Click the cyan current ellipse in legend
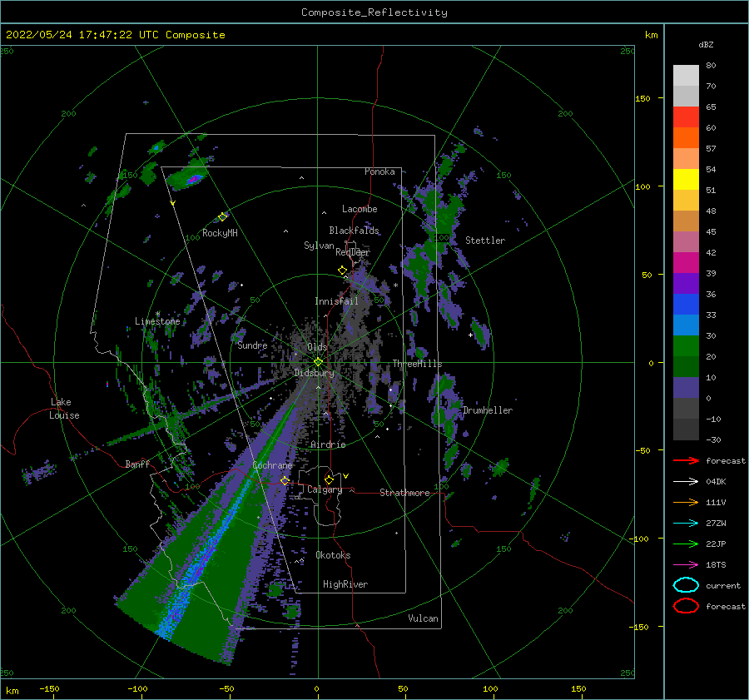 coord(686,585)
